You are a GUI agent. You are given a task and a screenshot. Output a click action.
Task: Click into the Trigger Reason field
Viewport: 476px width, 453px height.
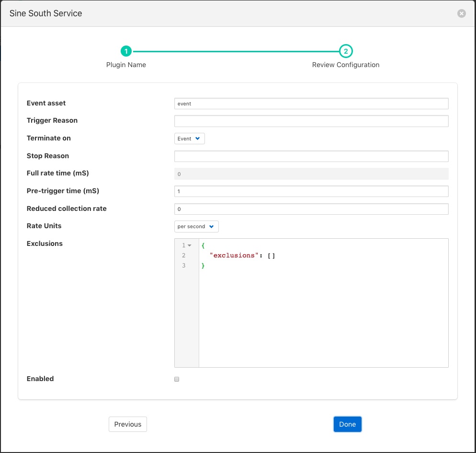point(311,121)
